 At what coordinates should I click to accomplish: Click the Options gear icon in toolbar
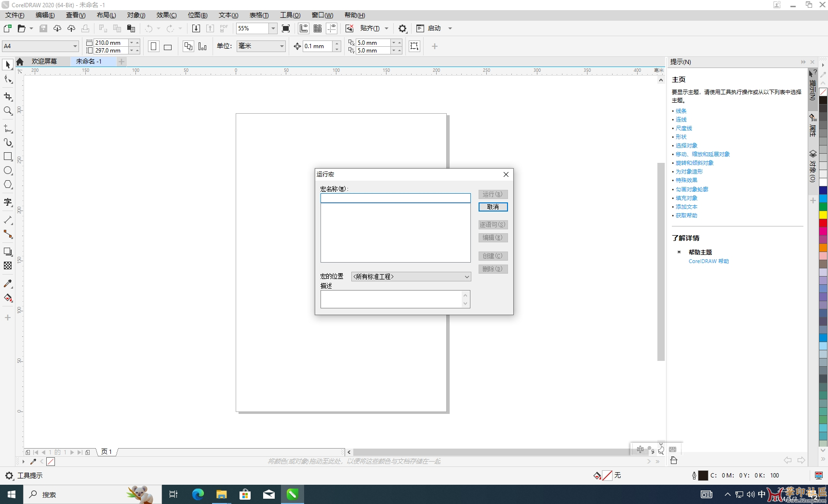(402, 28)
